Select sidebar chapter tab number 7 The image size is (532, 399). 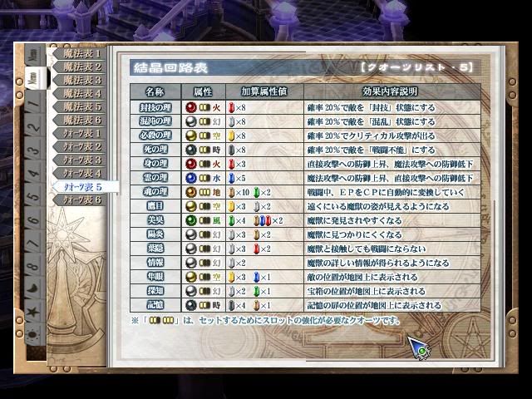coord(33,243)
